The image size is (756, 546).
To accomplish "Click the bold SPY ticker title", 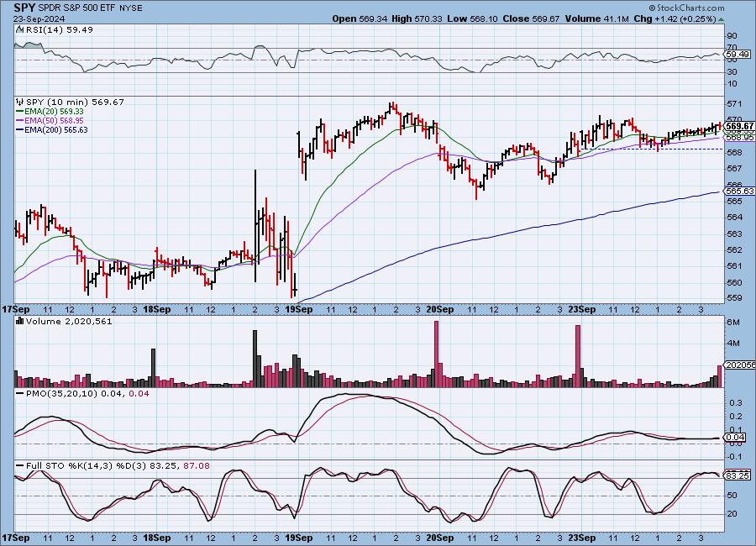I will (24, 8).
